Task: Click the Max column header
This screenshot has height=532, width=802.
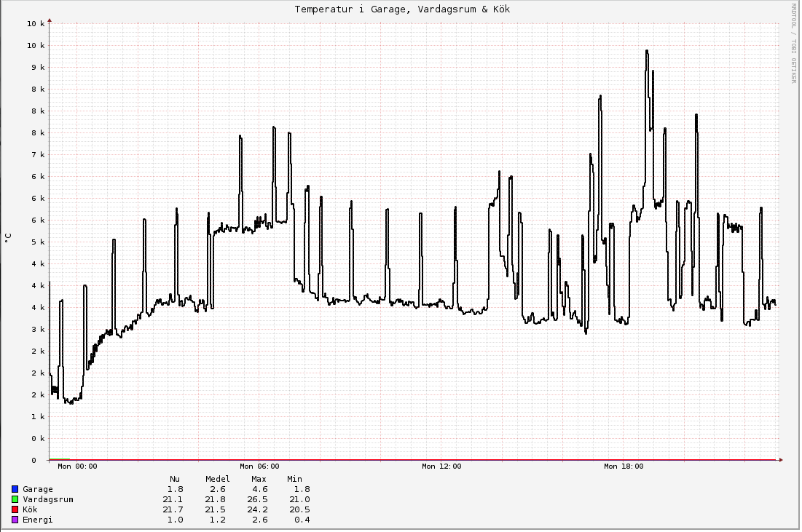Action: point(259,479)
